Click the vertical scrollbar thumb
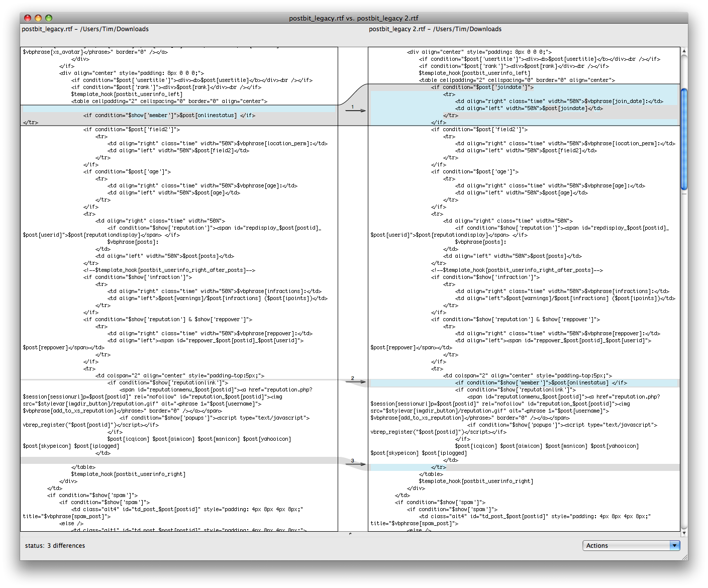This screenshot has width=708, height=588. click(684, 139)
